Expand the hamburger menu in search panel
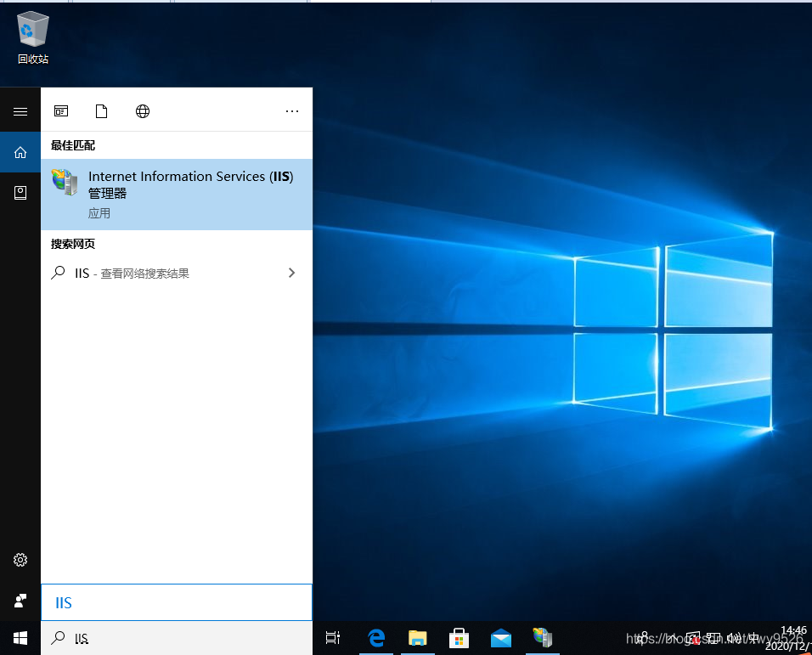Viewport: 812px width, 655px height. [x=20, y=111]
